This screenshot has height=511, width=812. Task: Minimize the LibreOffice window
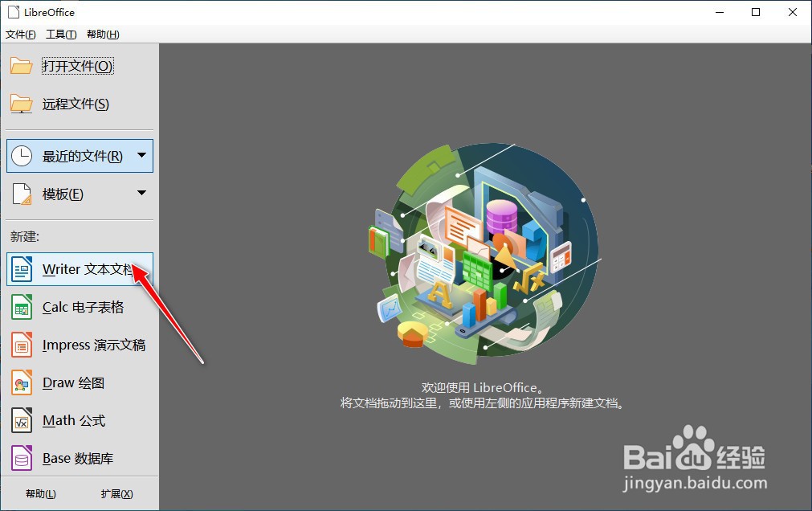[720, 12]
